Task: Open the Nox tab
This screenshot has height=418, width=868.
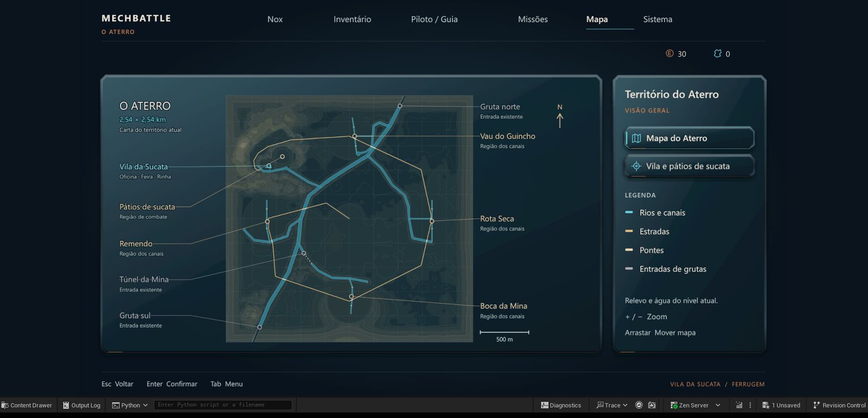Action: (x=275, y=19)
